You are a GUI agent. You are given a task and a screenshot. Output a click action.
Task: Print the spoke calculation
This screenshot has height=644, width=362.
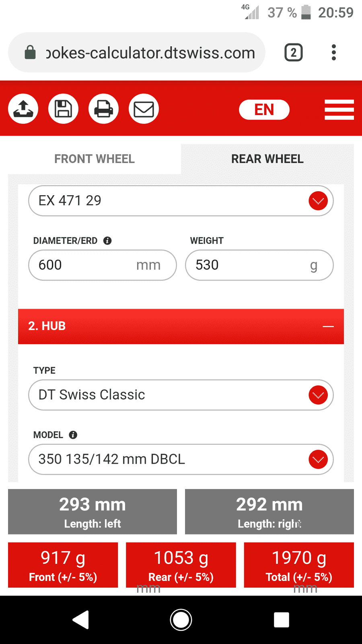point(103,109)
